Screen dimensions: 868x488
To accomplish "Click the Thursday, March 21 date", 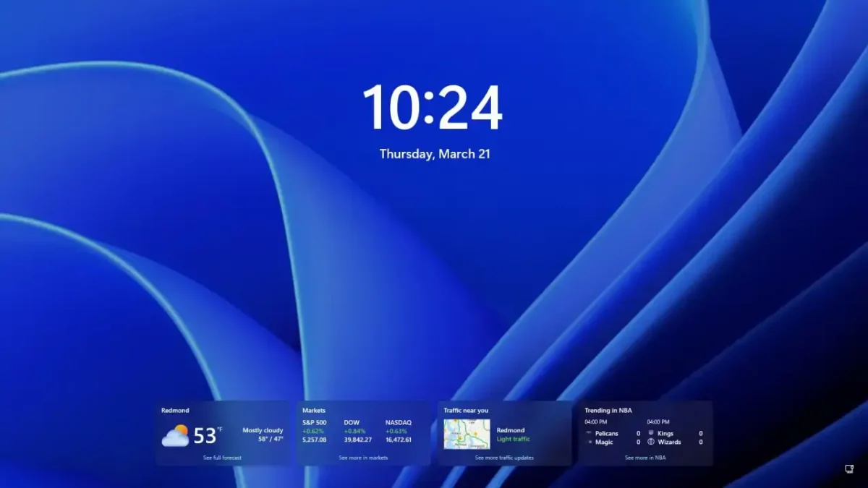I will click(x=435, y=154).
